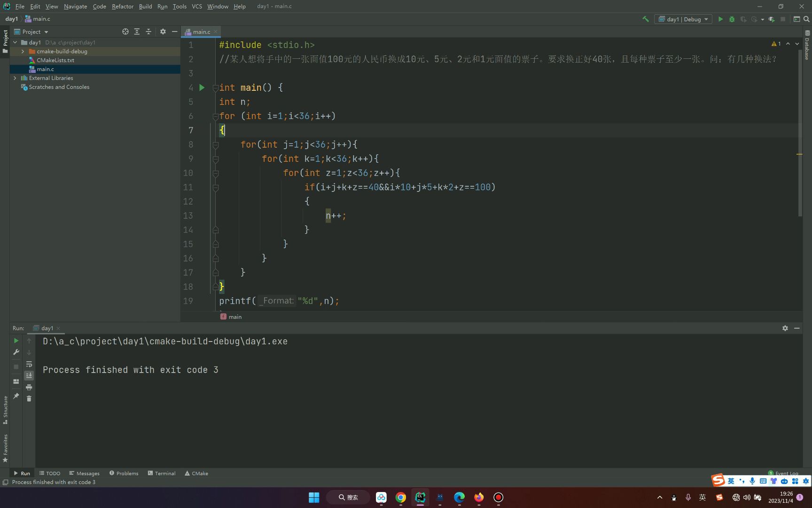Viewport: 812px width, 508px height.
Task: Open Run panel gear settings
Action: 785,328
